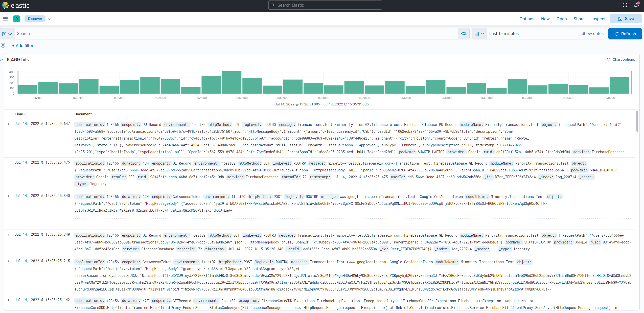Click the filter options circle icon
This screenshot has height=313, width=644.
[x=3, y=46]
